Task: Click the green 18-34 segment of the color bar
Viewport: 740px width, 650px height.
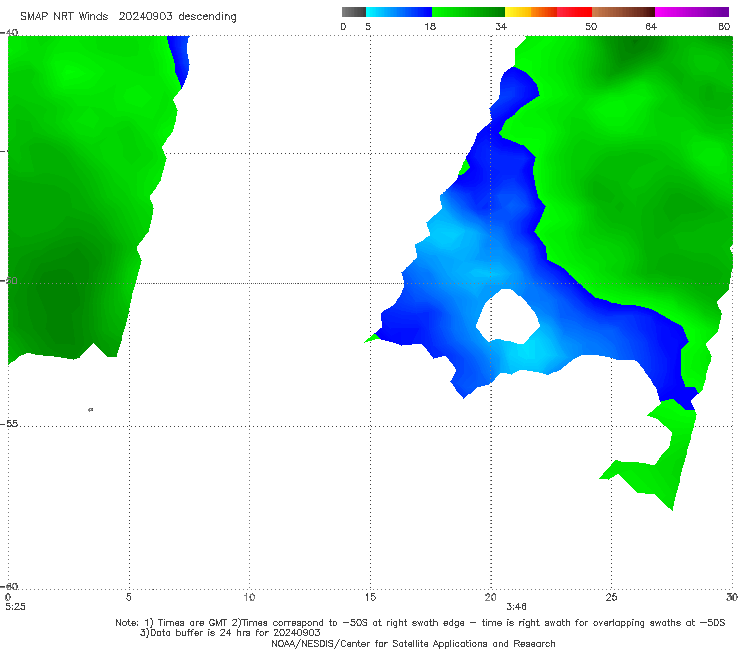Action: click(468, 12)
